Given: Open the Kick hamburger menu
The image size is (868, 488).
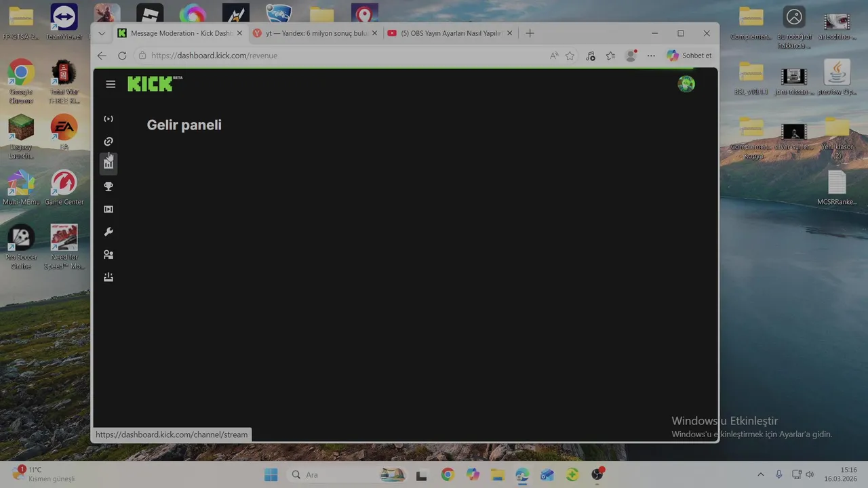Looking at the screenshot, I should 111,84.
